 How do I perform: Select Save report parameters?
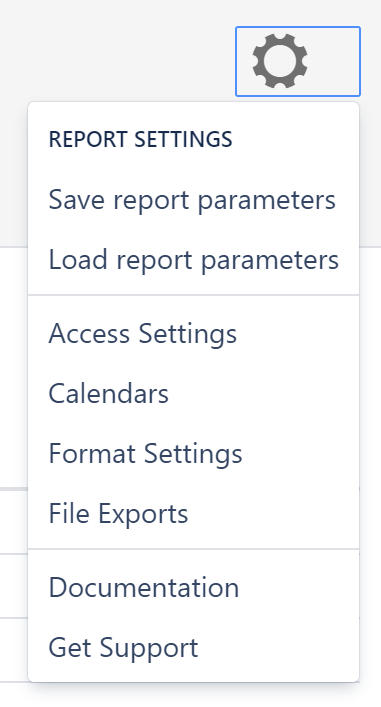coord(193,200)
